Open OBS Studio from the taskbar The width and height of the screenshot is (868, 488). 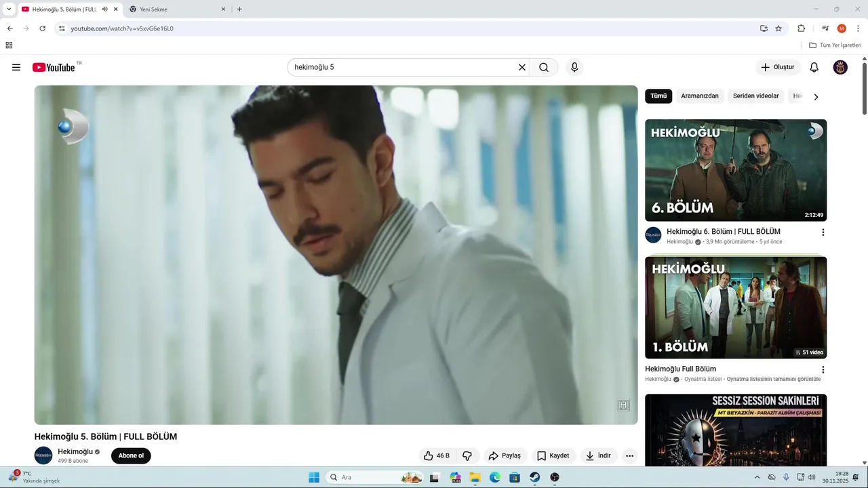click(555, 477)
